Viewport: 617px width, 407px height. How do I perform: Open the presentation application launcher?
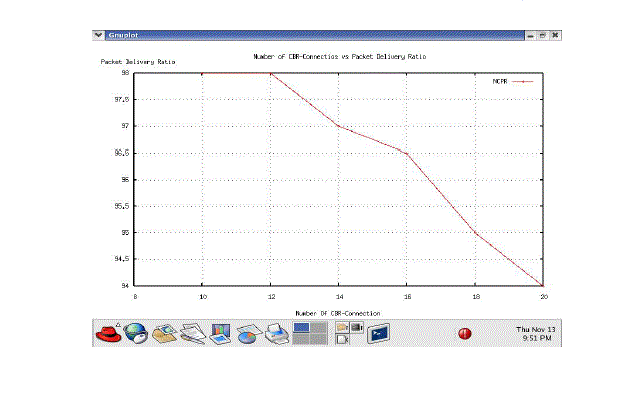point(221,333)
